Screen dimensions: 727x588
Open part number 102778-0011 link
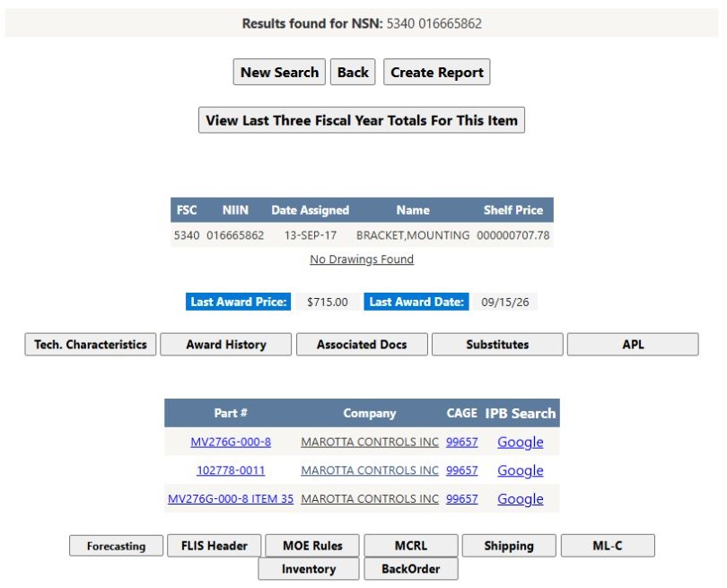231,470
